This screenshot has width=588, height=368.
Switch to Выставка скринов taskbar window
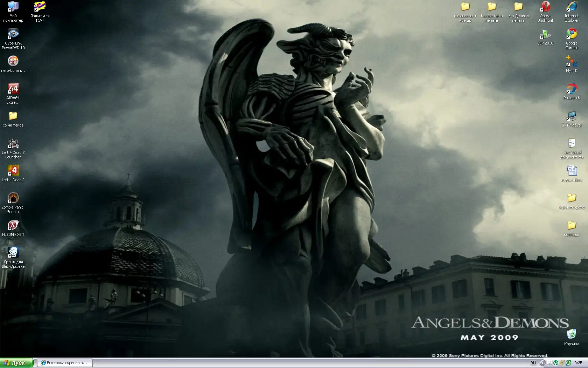[65, 363]
